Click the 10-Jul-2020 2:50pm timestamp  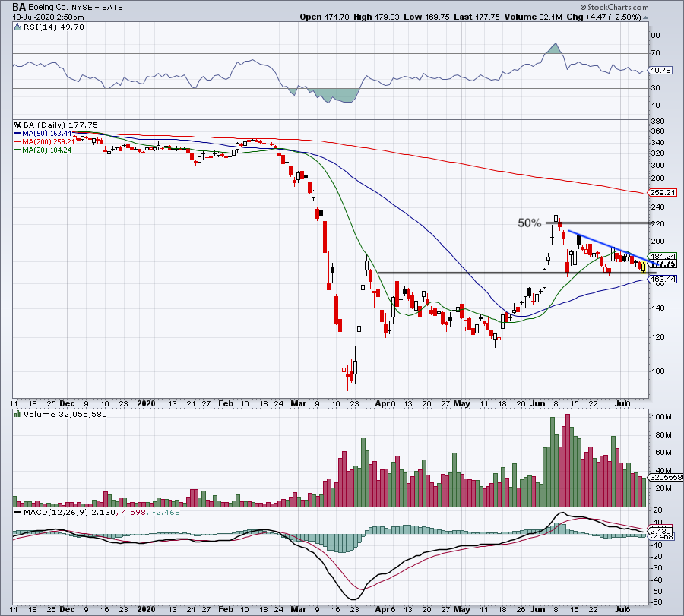(48, 17)
